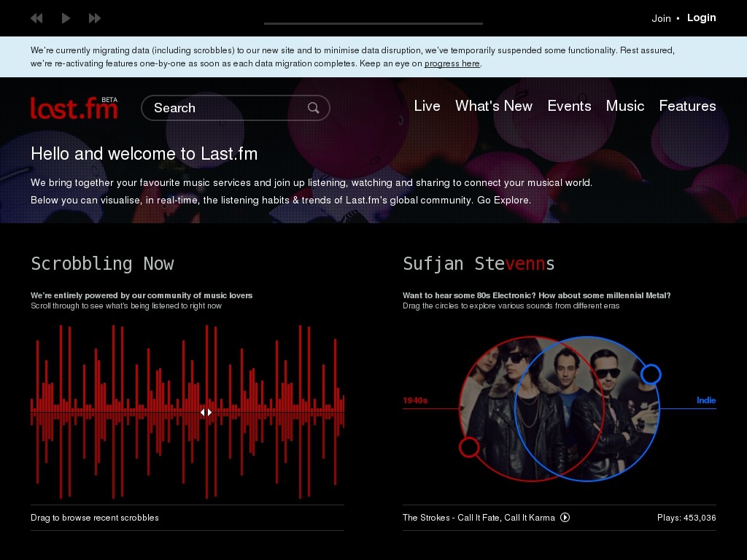Follow the 'progress here' link
The width and height of the screenshot is (747, 560).
pos(452,63)
